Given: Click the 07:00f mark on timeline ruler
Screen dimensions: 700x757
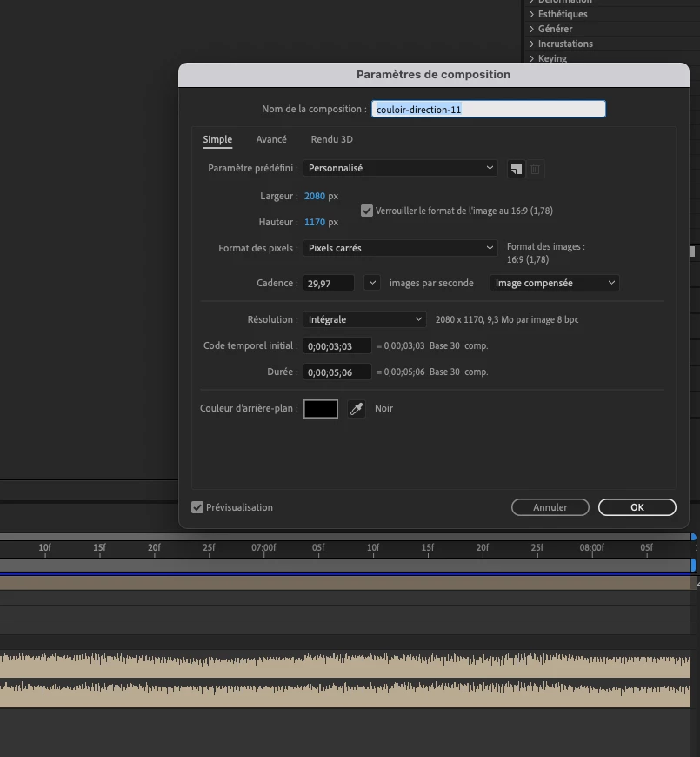Looking at the screenshot, I should [263, 548].
